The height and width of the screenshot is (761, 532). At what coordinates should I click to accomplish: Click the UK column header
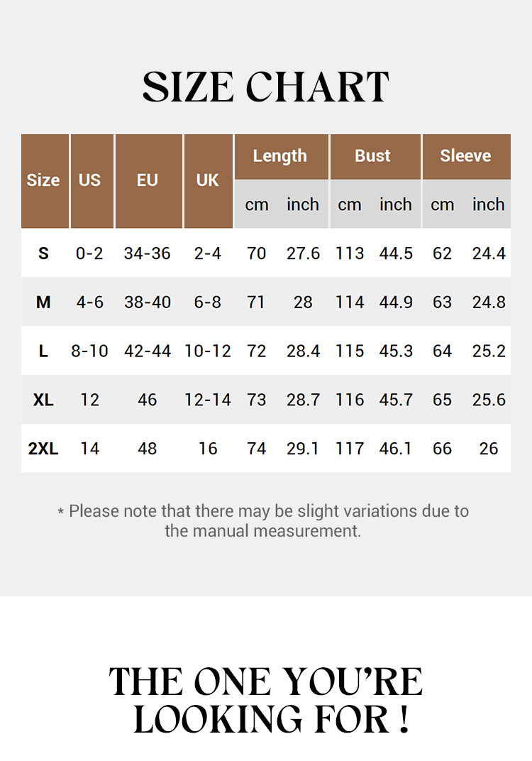click(x=208, y=180)
